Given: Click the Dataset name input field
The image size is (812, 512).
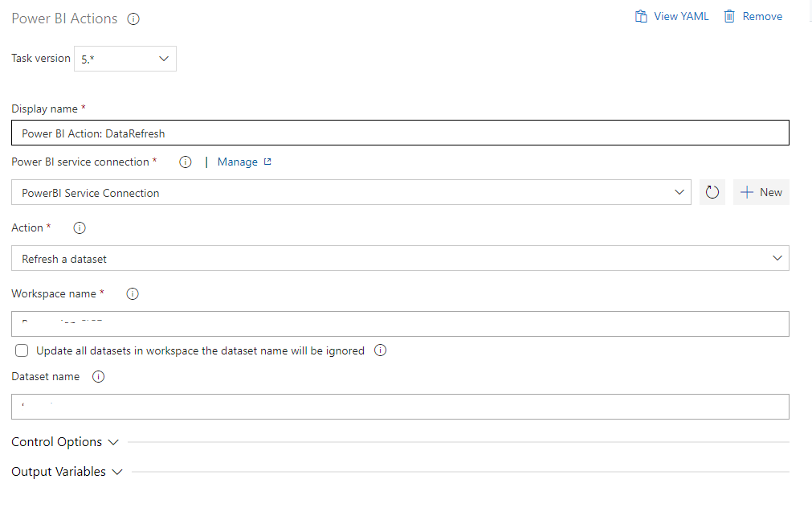Looking at the screenshot, I should 400,407.
